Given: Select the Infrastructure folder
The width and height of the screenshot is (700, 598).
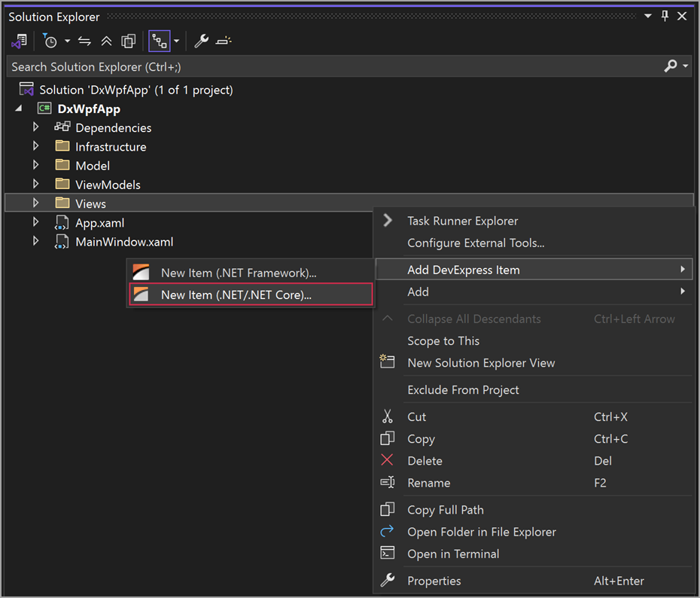Looking at the screenshot, I should [111, 147].
